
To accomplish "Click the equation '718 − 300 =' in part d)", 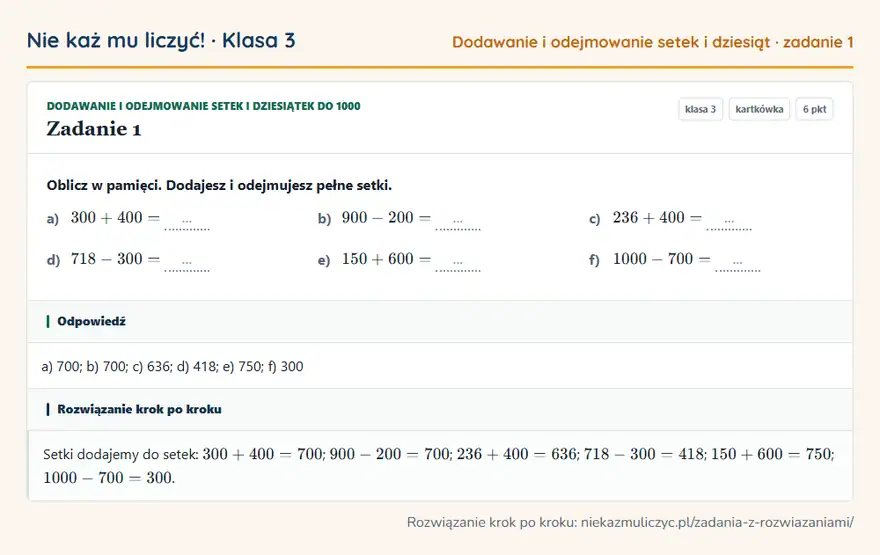I will pos(116,259).
